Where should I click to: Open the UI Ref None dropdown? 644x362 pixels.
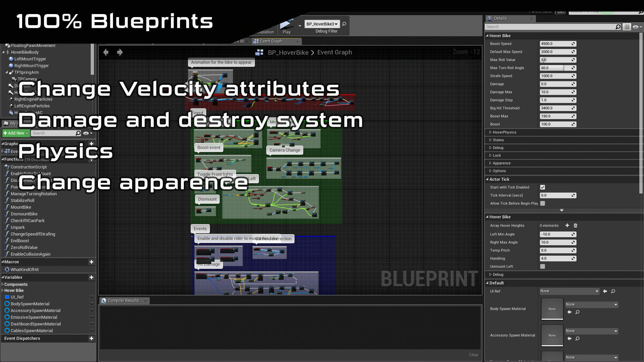pyautogui.click(x=569, y=291)
